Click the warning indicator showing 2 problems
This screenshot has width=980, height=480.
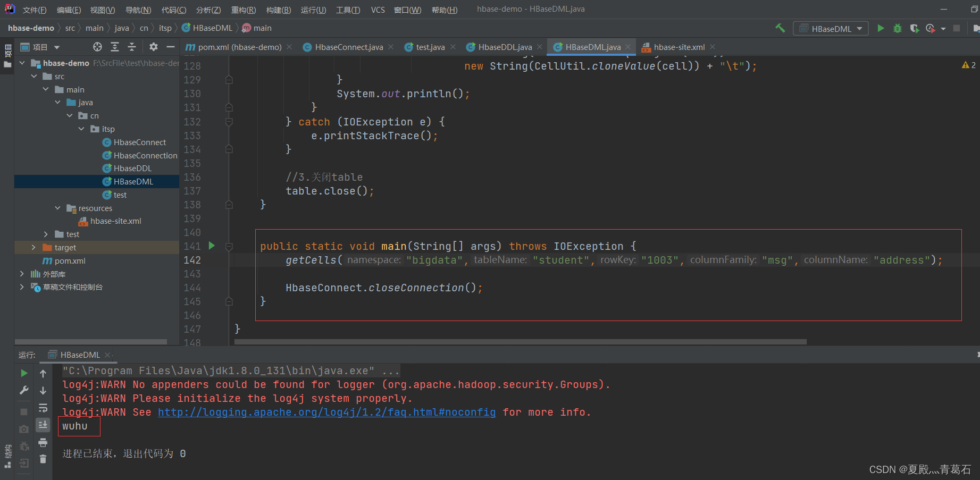(968, 65)
